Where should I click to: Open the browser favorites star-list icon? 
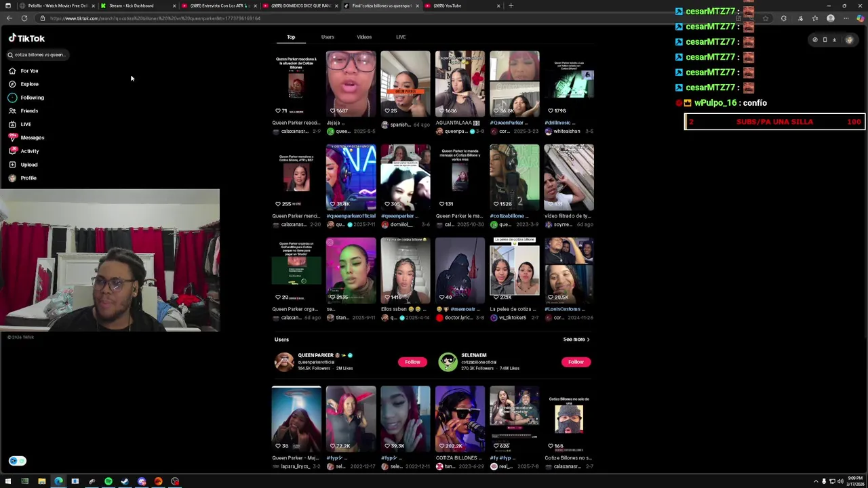814,18
